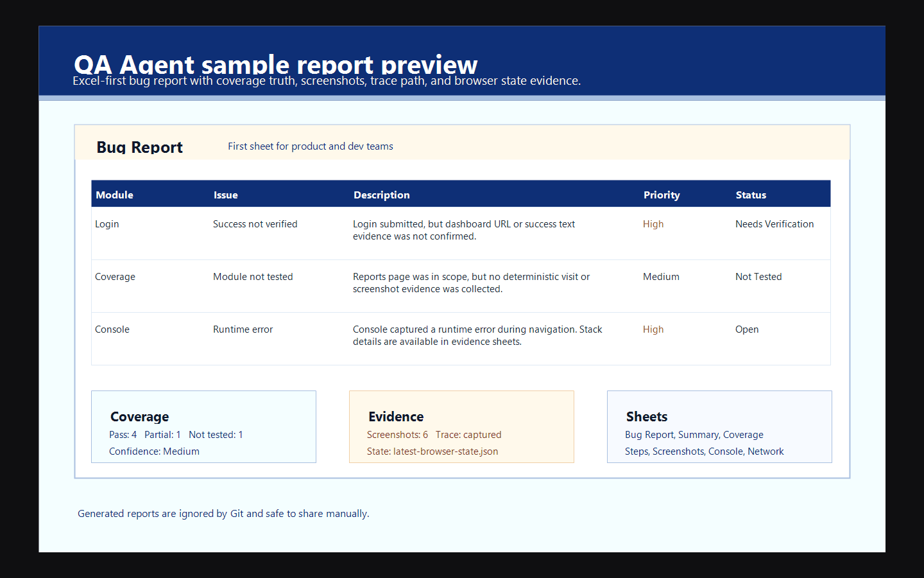The width and height of the screenshot is (924, 578).
Task: Select the 'Bug Report' heading
Action: click(139, 147)
